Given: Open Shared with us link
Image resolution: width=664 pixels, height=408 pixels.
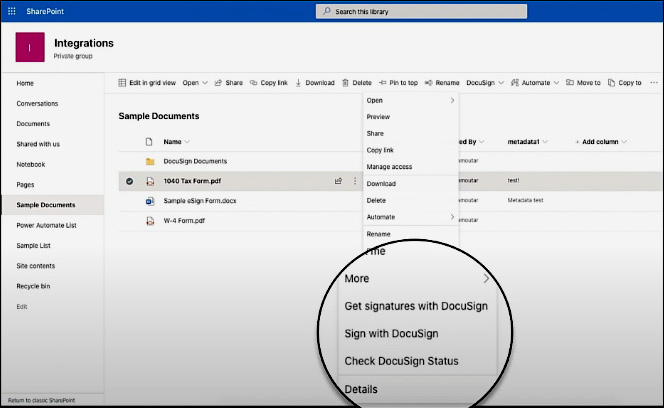Looking at the screenshot, I should tap(38, 144).
